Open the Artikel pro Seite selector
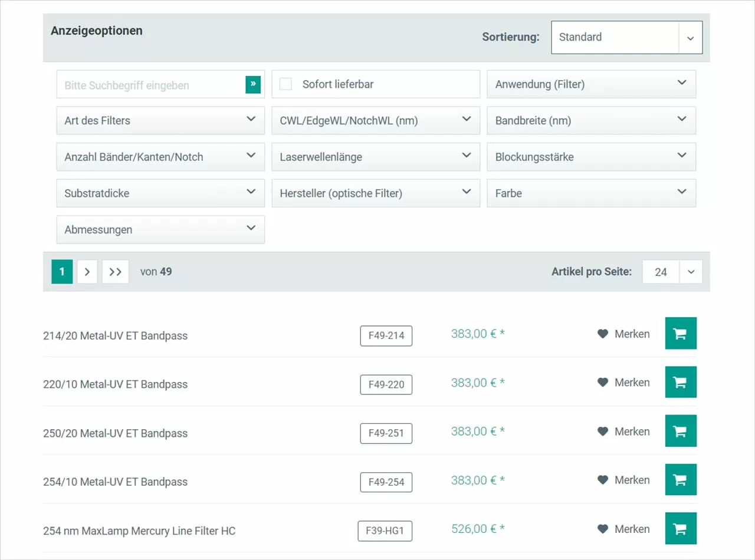The height and width of the screenshot is (560, 755). (x=672, y=271)
